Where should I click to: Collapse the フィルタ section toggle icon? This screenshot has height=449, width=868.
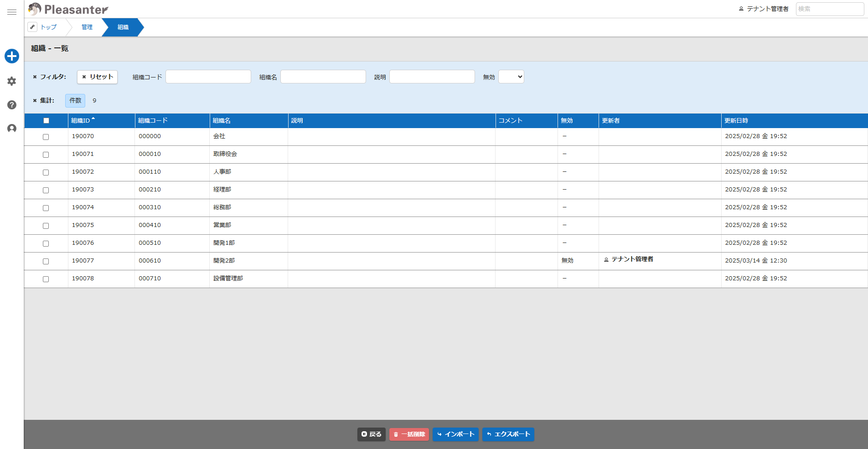35,77
